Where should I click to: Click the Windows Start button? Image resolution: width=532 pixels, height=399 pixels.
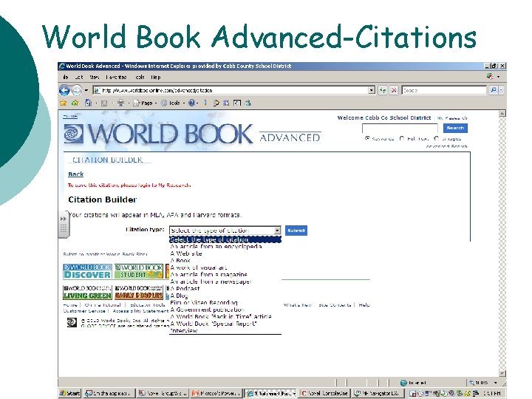[x=69, y=393]
